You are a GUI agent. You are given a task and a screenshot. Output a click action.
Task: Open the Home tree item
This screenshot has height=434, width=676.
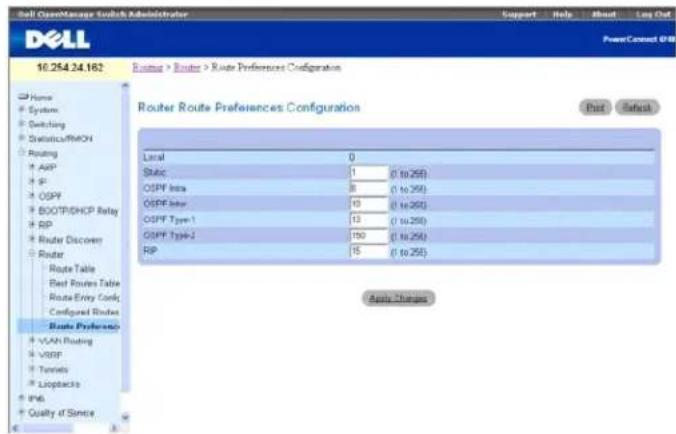pos(41,97)
